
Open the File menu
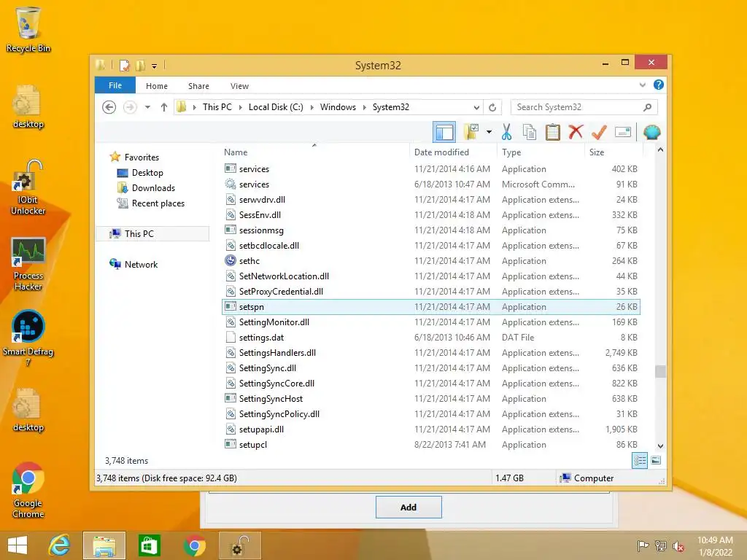[115, 85]
